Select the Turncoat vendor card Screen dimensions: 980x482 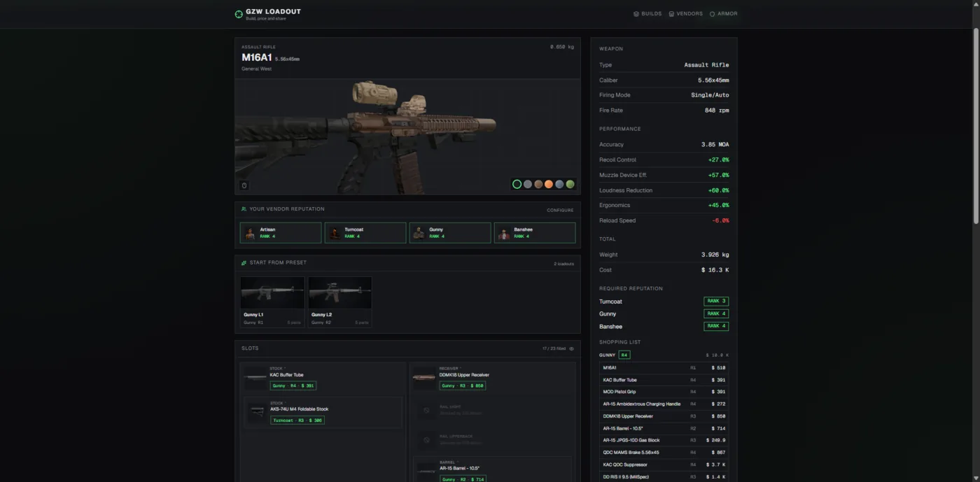(x=365, y=233)
